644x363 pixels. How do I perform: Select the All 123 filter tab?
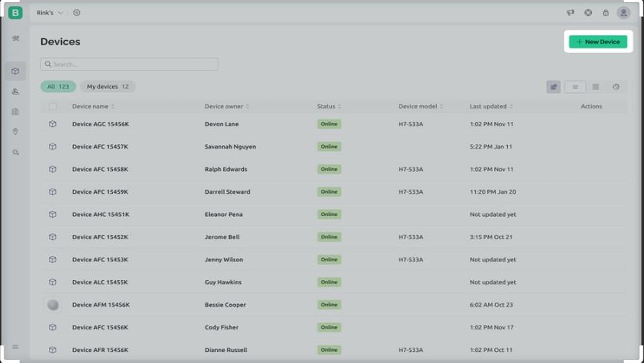click(x=58, y=87)
